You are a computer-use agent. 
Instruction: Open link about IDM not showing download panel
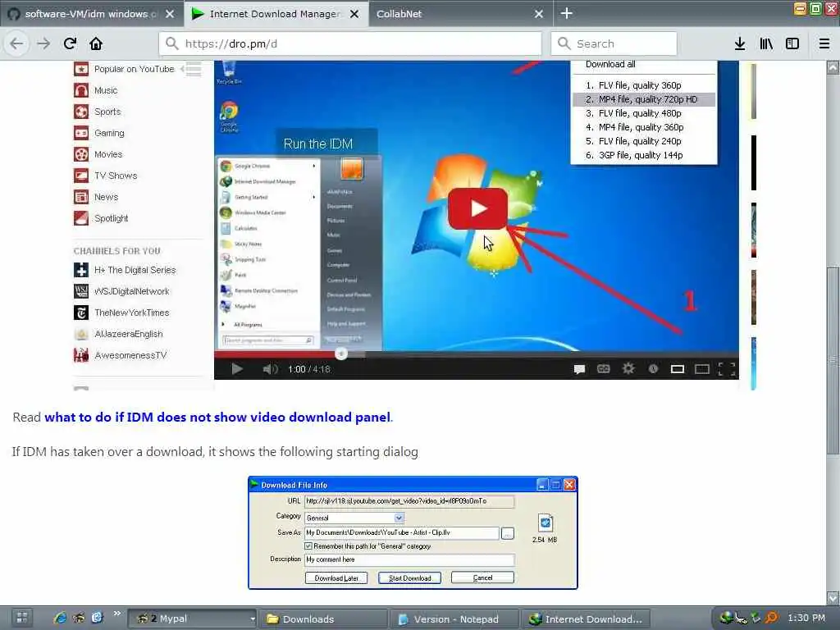click(x=217, y=417)
